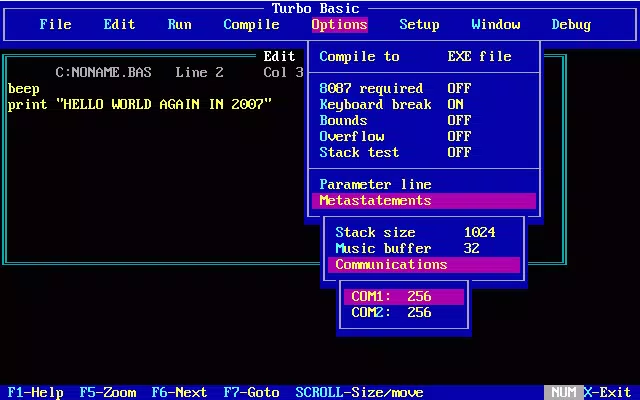Open the Run menu
The height and width of the screenshot is (400, 640).
click(x=180, y=24)
